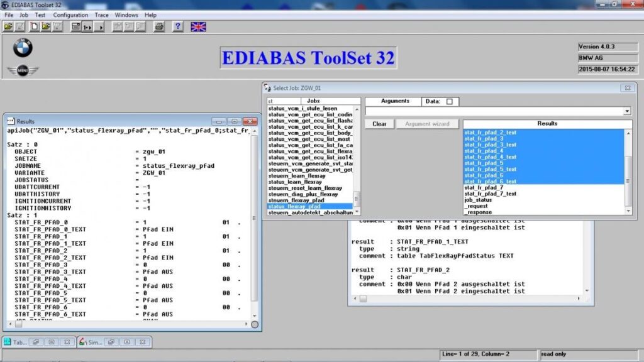Screen dimensions: 644x362
Task: Open the Test menu
Action: pos(40,15)
